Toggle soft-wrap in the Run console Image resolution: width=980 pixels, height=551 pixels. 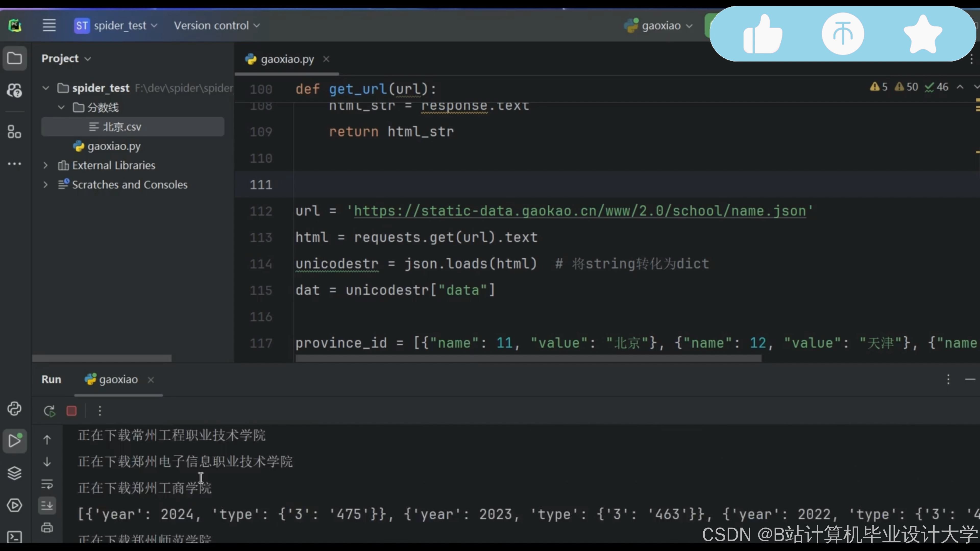pos(47,484)
